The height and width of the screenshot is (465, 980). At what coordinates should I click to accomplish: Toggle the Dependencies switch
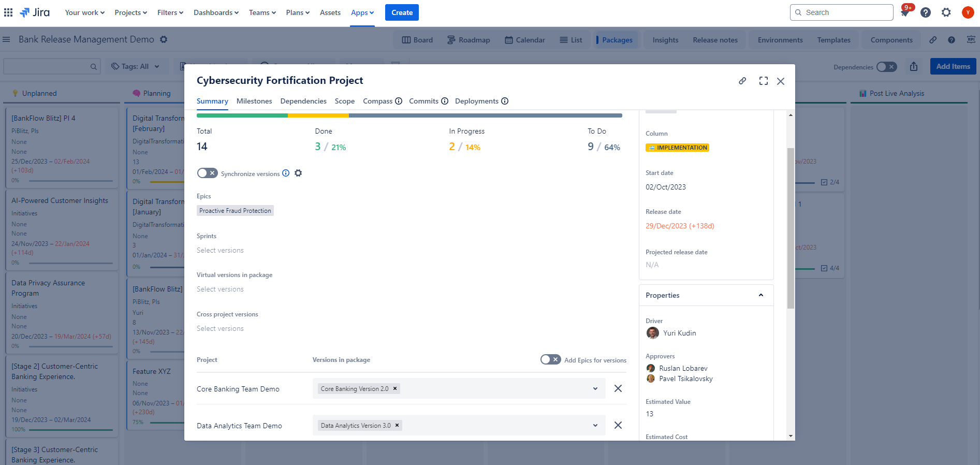[x=886, y=67]
